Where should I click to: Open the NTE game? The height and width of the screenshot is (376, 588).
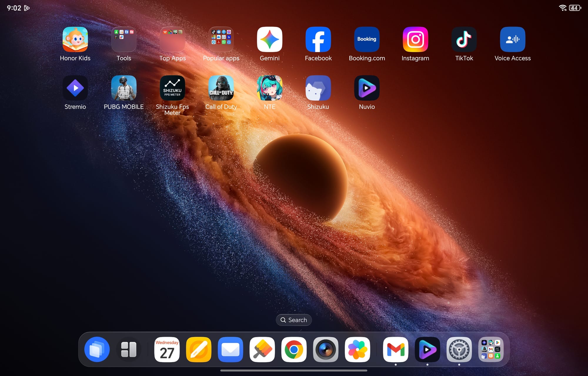pos(270,88)
